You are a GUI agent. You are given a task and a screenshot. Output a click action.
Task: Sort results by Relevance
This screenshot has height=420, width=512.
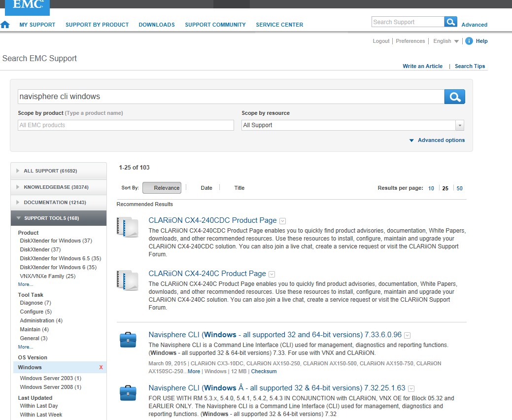162,188
